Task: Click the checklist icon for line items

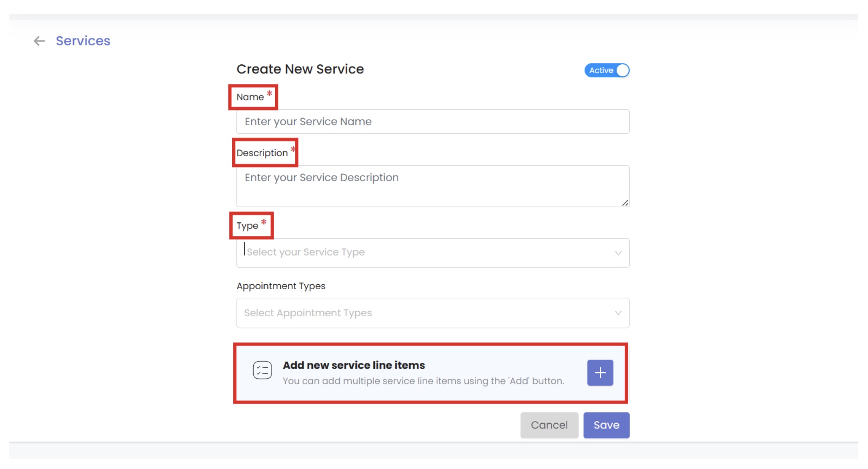Action: tap(262, 370)
